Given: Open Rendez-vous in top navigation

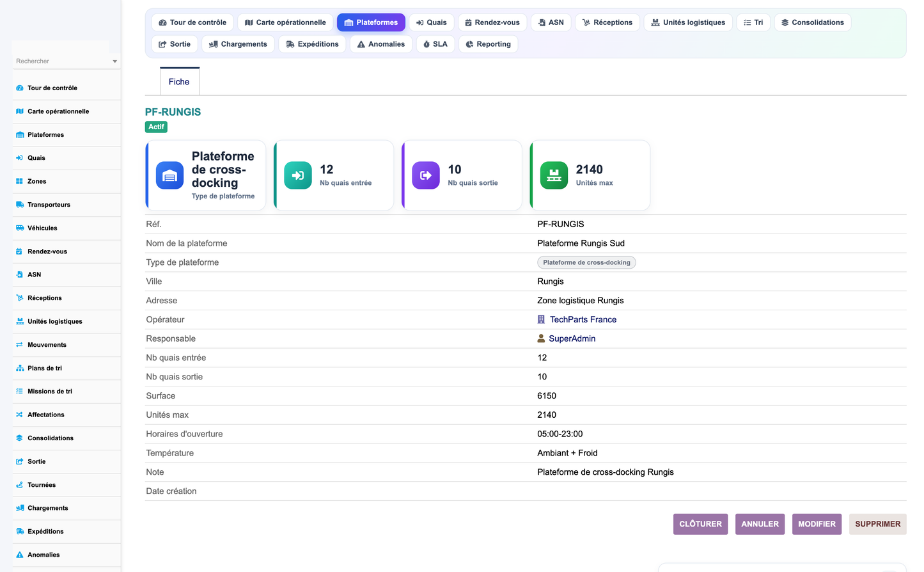Looking at the screenshot, I should click(492, 22).
